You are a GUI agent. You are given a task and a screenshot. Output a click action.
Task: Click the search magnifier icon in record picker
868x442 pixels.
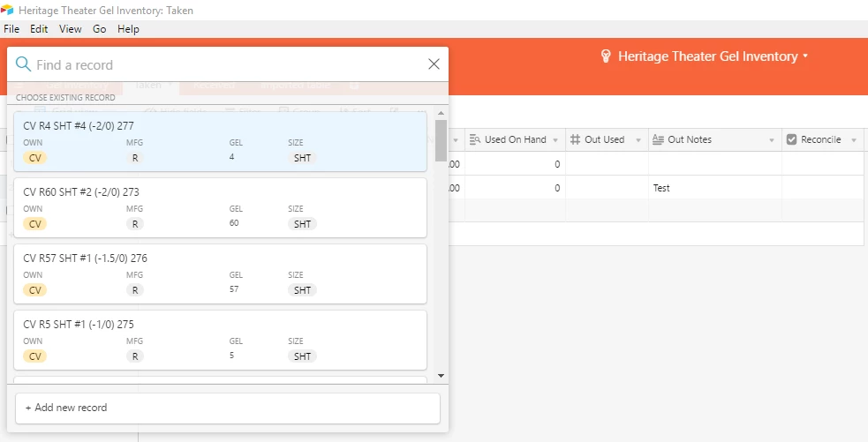point(23,64)
